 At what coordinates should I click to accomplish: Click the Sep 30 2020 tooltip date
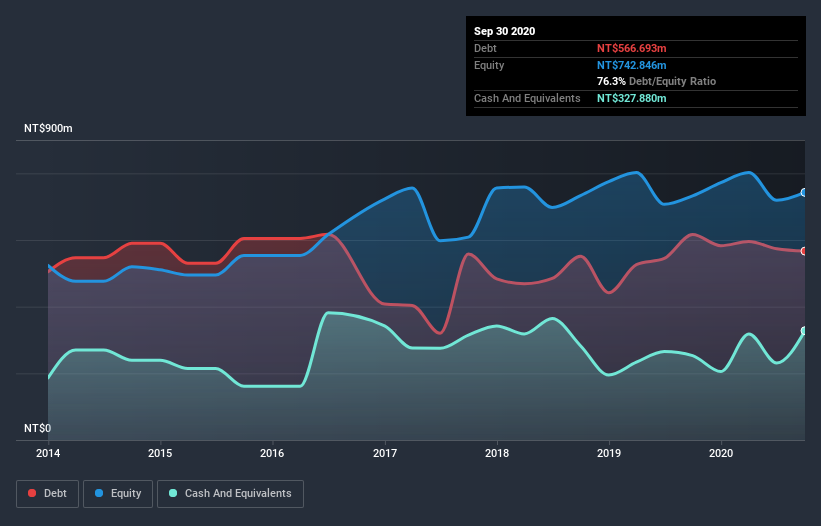[505, 31]
